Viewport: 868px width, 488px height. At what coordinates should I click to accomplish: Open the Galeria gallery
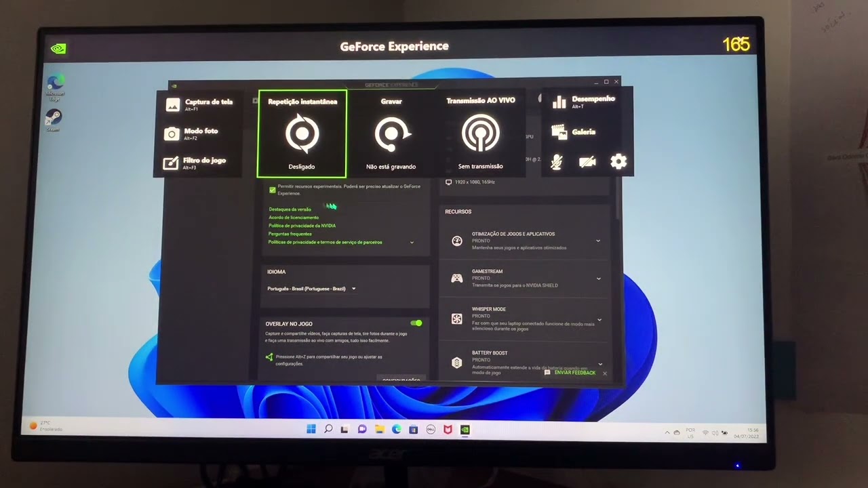574,132
